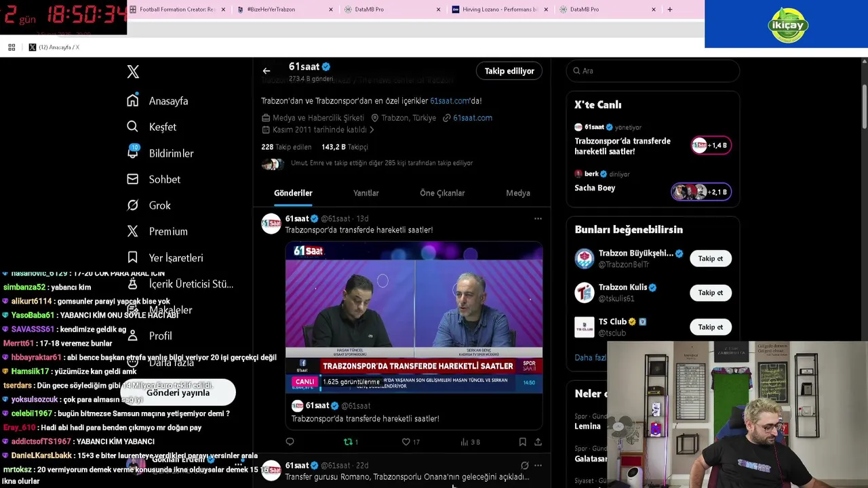Switch to Football Formation Creator browser tab
This screenshot has width=868, height=488.
(178, 9)
